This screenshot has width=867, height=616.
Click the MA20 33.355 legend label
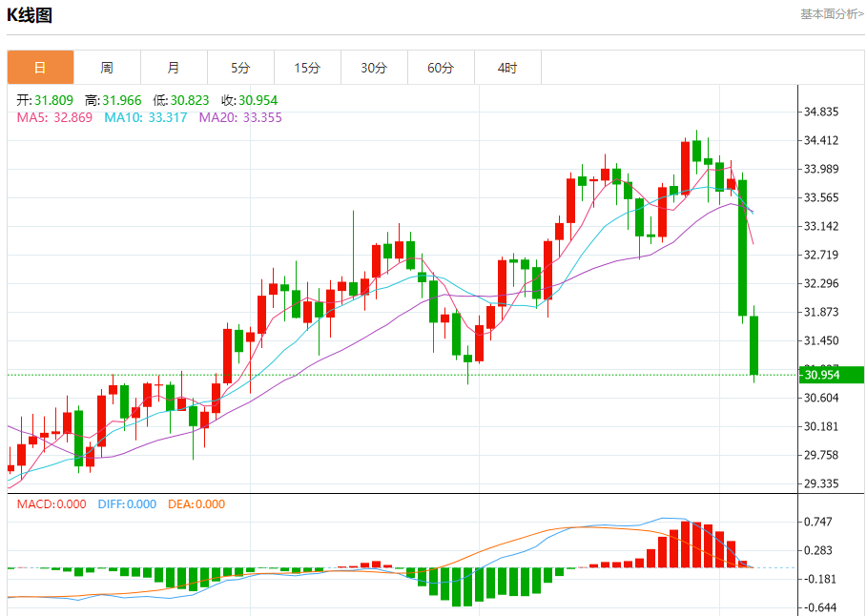(x=240, y=117)
